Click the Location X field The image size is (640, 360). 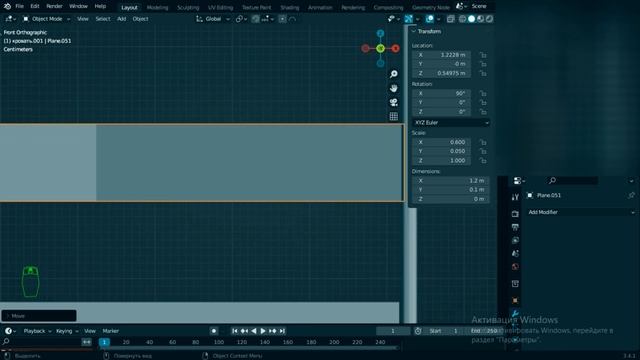[441, 55]
